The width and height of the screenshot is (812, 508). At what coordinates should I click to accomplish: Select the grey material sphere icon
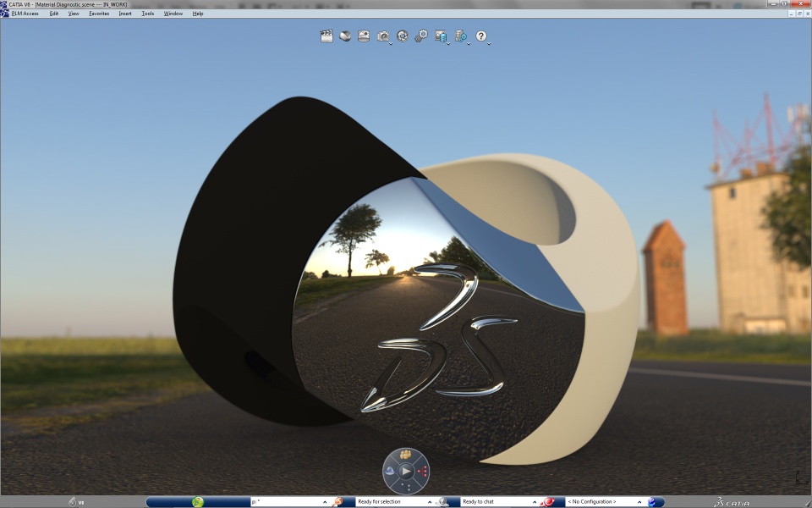click(345, 36)
